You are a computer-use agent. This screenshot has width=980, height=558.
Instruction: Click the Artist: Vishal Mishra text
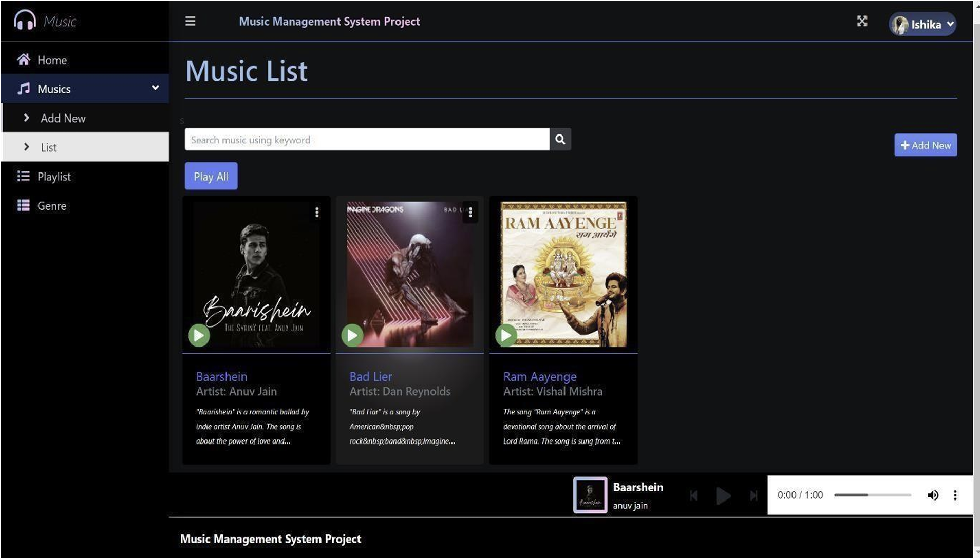point(553,391)
